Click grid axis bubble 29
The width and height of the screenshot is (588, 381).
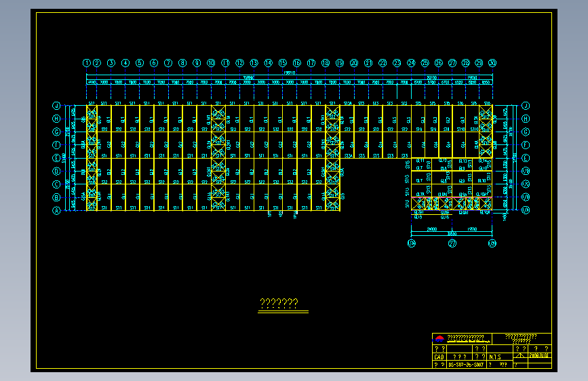pos(479,63)
